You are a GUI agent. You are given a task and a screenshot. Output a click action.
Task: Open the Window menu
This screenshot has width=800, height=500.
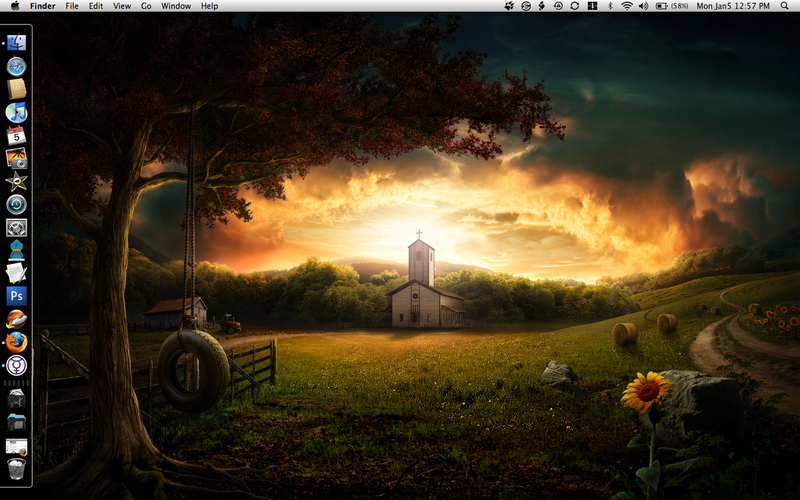[176, 6]
